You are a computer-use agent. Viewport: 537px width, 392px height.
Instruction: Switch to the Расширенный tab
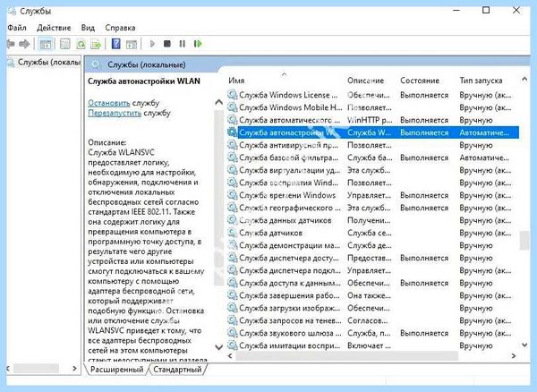point(116,370)
